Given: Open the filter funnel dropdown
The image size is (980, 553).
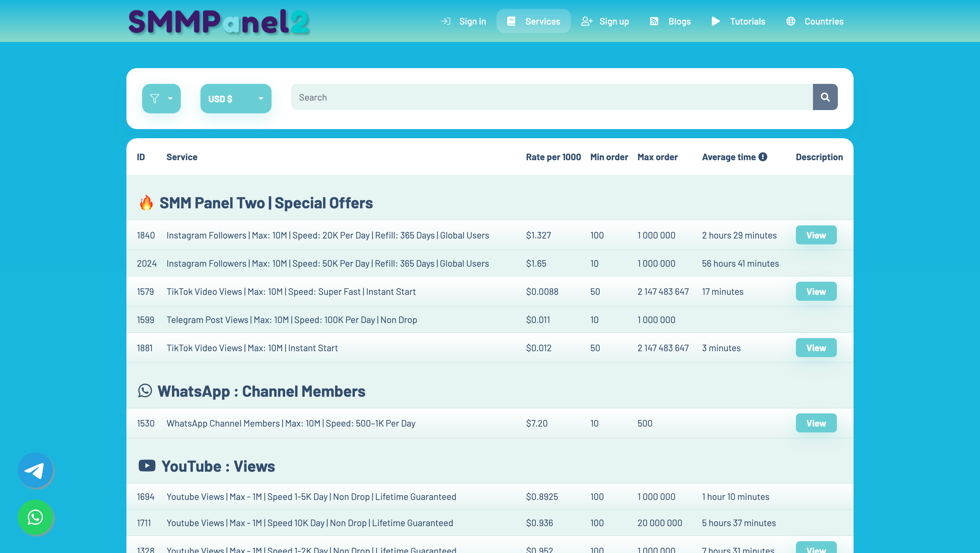Looking at the screenshot, I should tap(161, 99).
